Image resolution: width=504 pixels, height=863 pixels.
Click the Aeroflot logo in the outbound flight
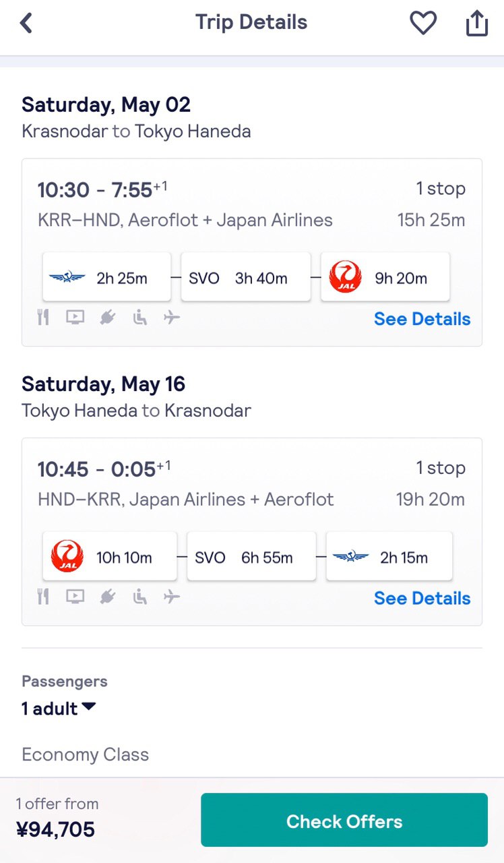point(67,278)
